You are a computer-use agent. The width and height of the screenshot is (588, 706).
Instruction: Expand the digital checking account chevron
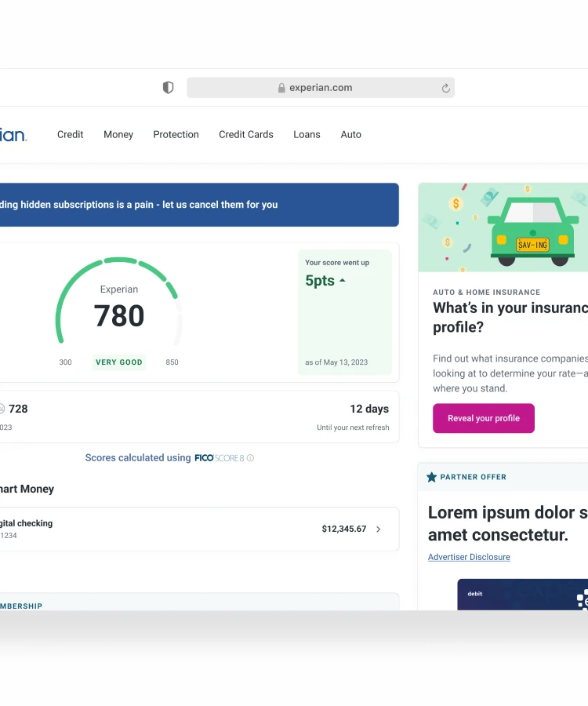379,529
